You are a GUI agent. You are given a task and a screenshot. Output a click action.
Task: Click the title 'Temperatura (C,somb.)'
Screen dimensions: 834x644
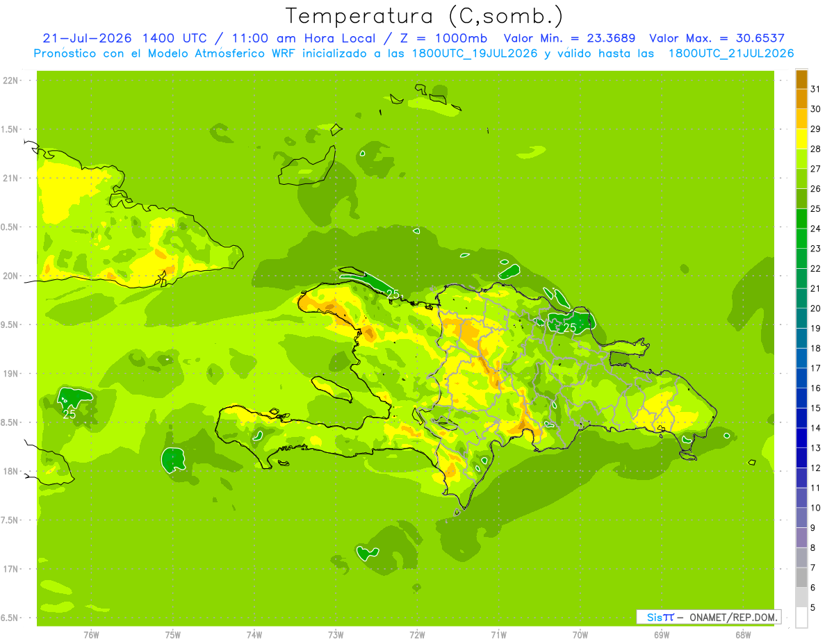point(424,17)
